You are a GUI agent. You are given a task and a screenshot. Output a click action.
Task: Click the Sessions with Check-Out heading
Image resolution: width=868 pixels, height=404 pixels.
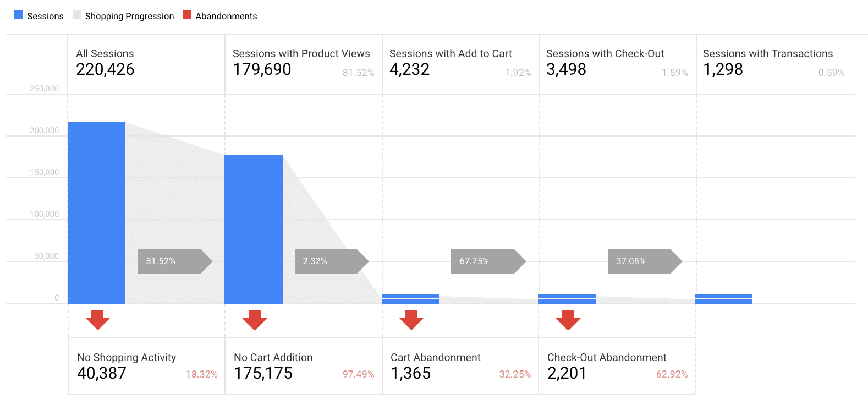click(605, 53)
